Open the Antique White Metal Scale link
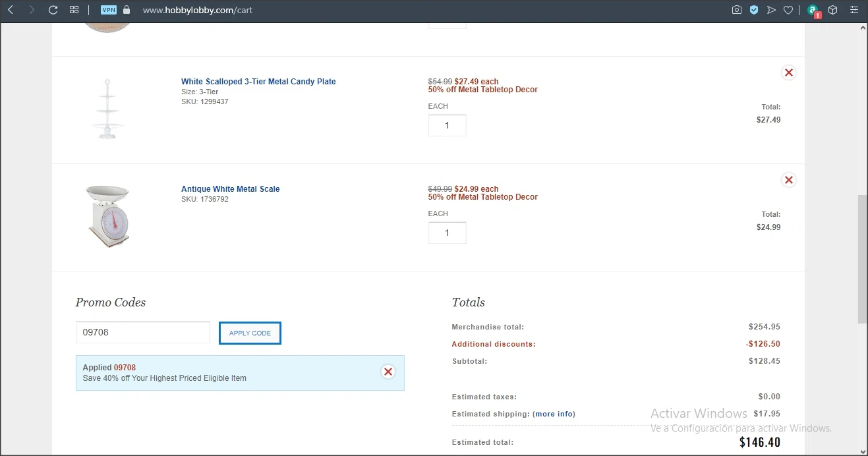868x456 pixels. [230, 189]
